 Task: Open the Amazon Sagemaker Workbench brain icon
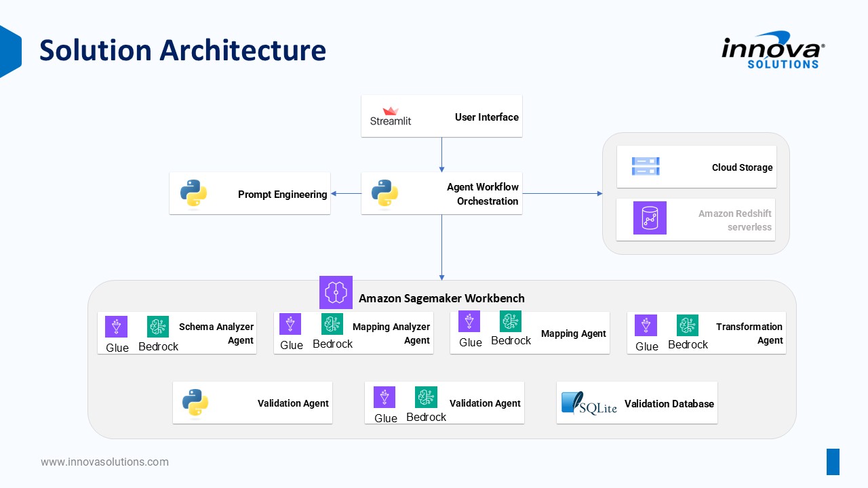point(336,292)
